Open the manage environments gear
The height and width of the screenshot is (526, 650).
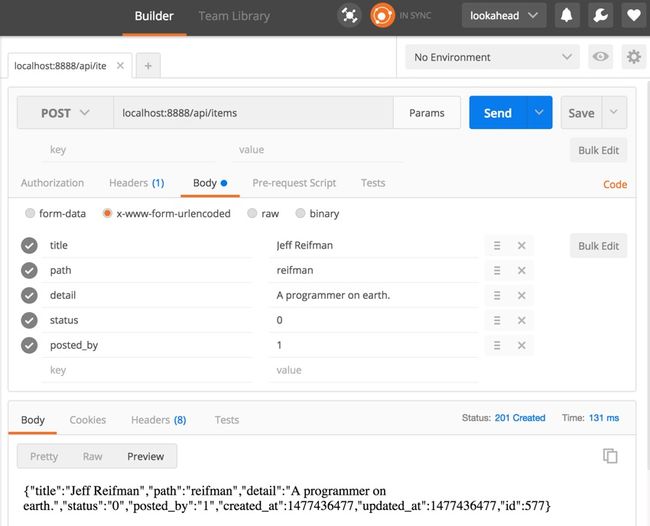tap(633, 56)
